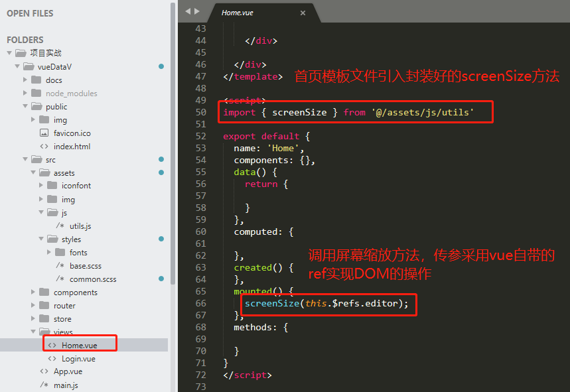This screenshot has height=392, width=570.
Task: Click the Login.vue code file icon
Action: point(52,359)
